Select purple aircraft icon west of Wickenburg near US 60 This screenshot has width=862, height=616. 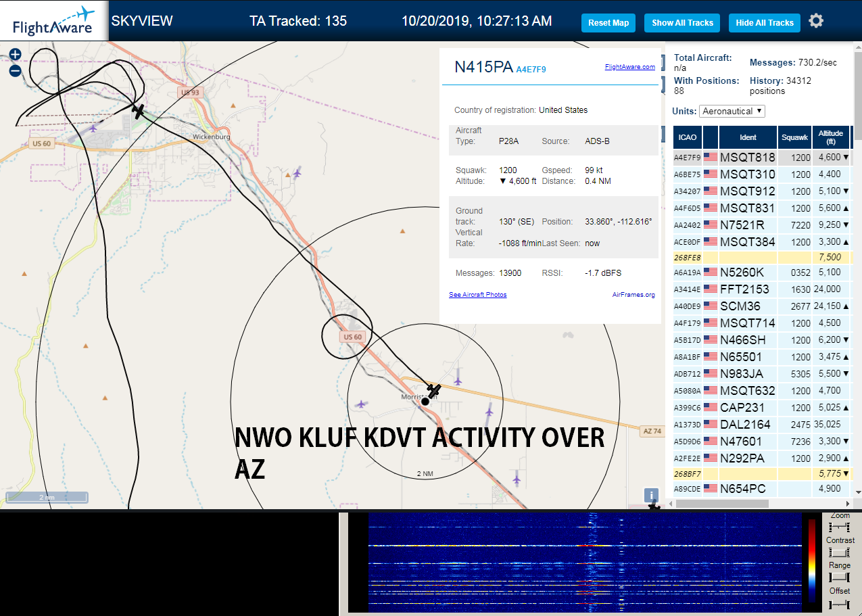click(x=93, y=127)
